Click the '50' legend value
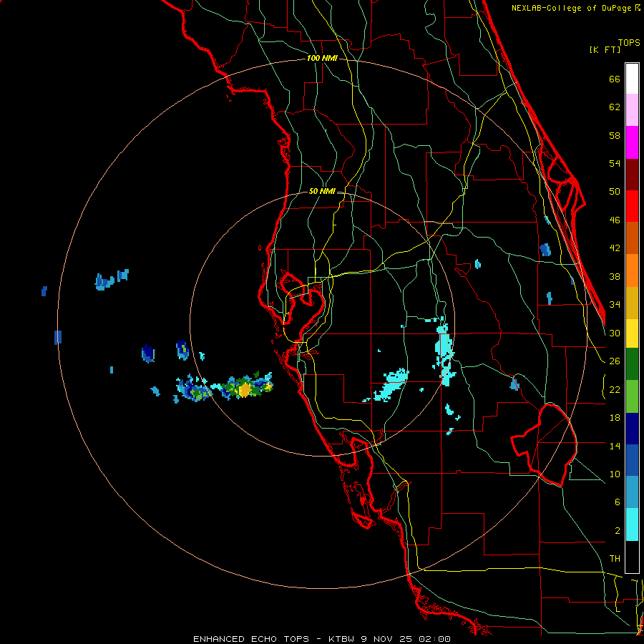 (x=615, y=191)
